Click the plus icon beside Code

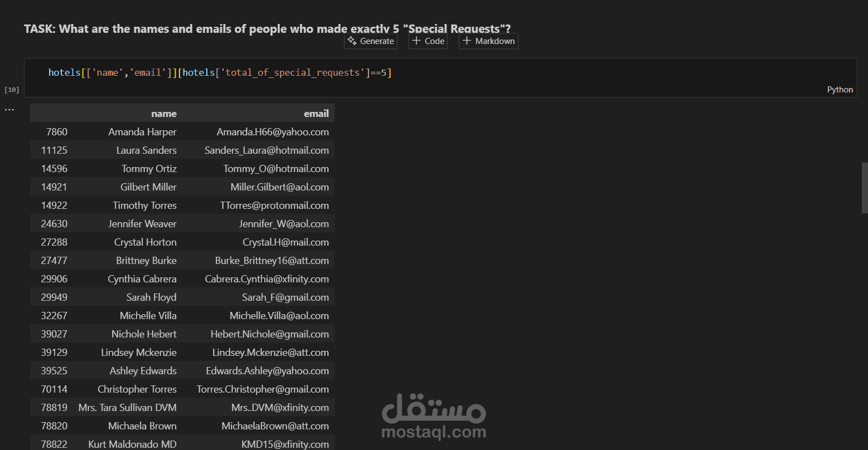pyautogui.click(x=416, y=41)
